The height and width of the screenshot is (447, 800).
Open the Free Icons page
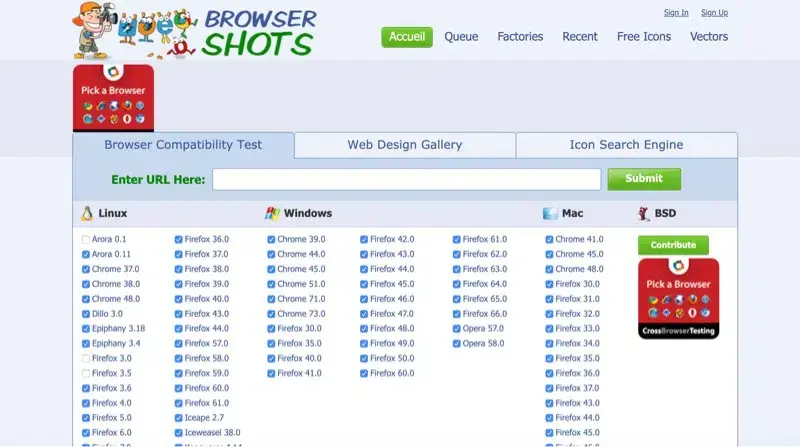(x=644, y=37)
